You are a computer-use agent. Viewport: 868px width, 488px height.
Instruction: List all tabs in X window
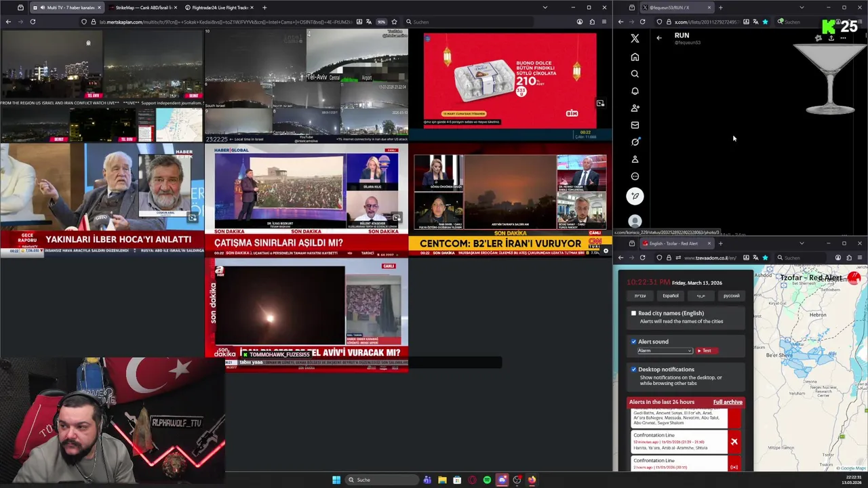[x=802, y=7]
